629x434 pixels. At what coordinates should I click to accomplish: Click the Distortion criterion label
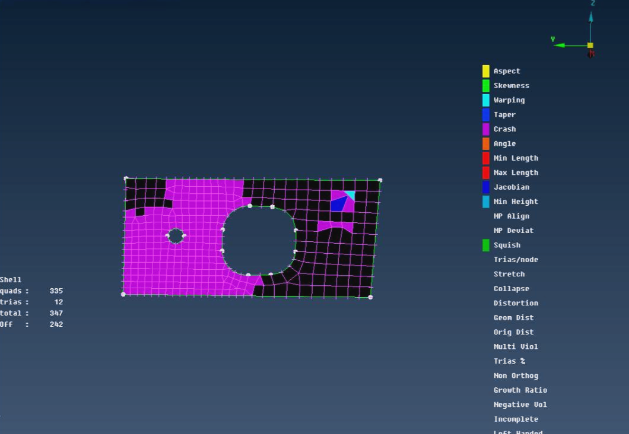515,303
